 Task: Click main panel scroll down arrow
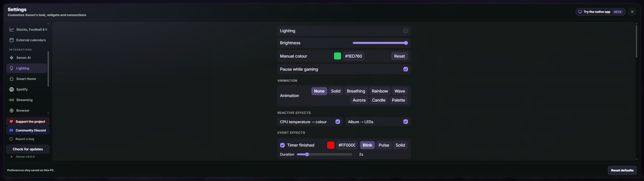[636, 159]
